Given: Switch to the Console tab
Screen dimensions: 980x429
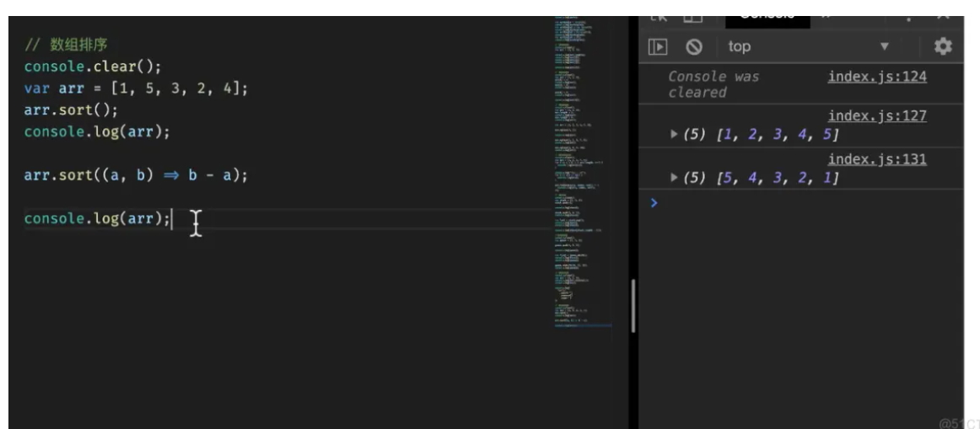Looking at the screenshot, I should click(767, 19).
